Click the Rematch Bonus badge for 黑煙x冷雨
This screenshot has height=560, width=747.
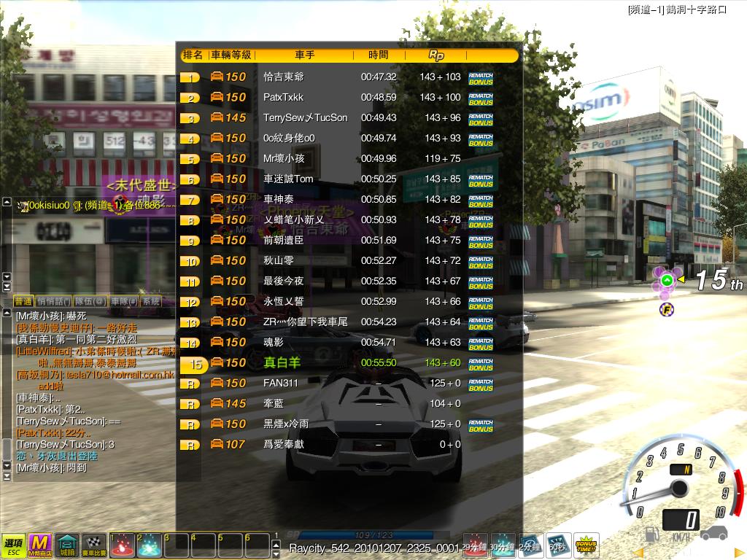click(481, 426)
